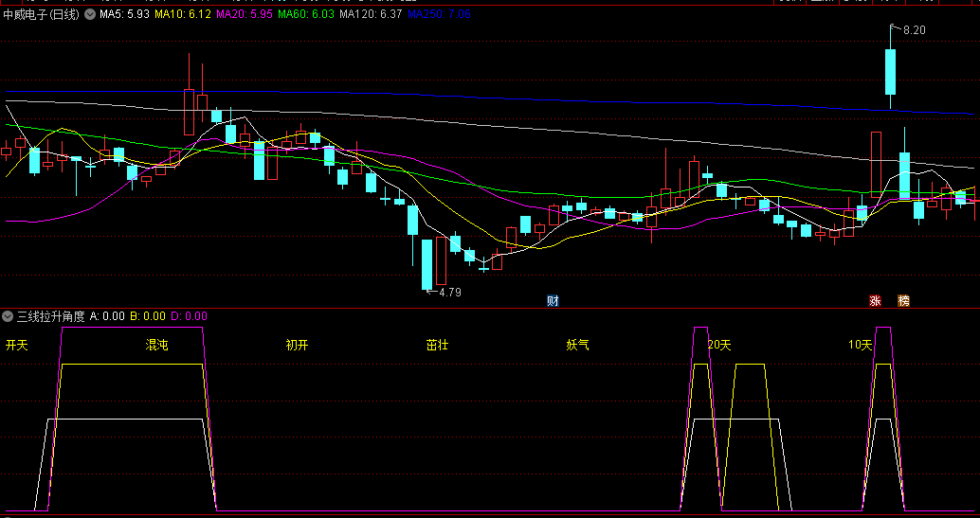Select the 中威电子(日线) stock title

(x=42, y=14)
